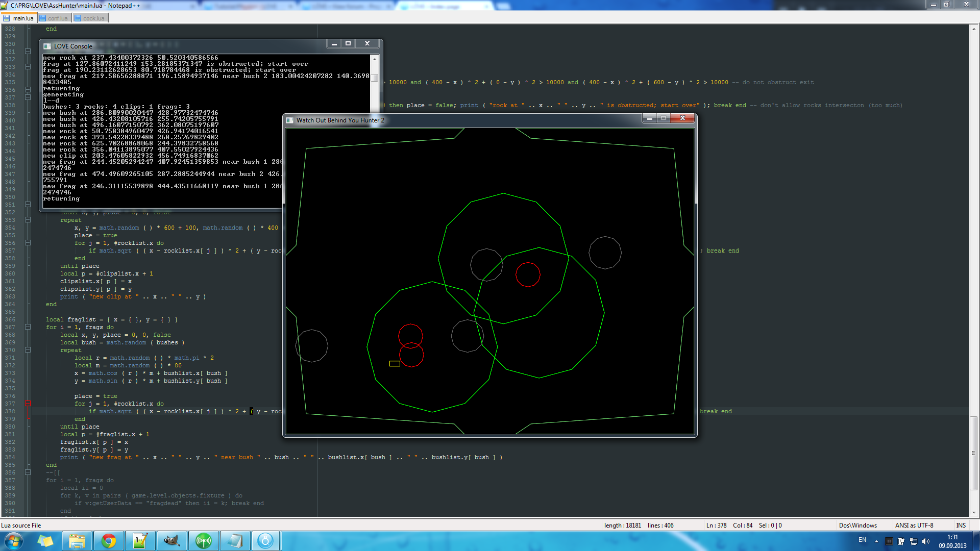Open Windows Explorer from the taskbar
The width and height of the screenshot is (980, 551).
coord(77,541)
